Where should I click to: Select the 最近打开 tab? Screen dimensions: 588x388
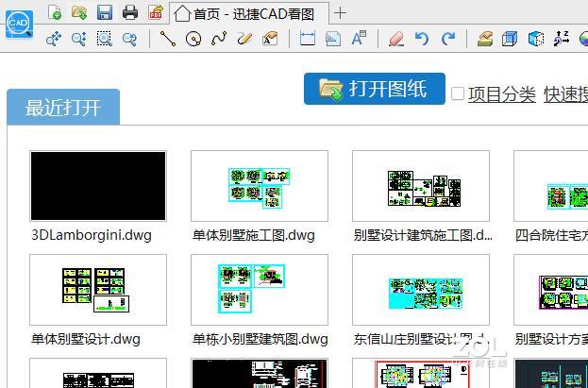click(63, 108)
